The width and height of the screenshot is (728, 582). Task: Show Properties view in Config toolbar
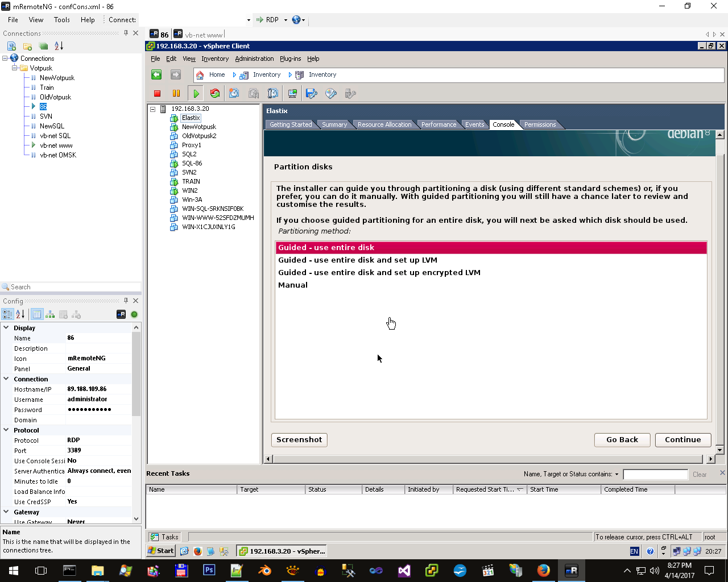37,314
